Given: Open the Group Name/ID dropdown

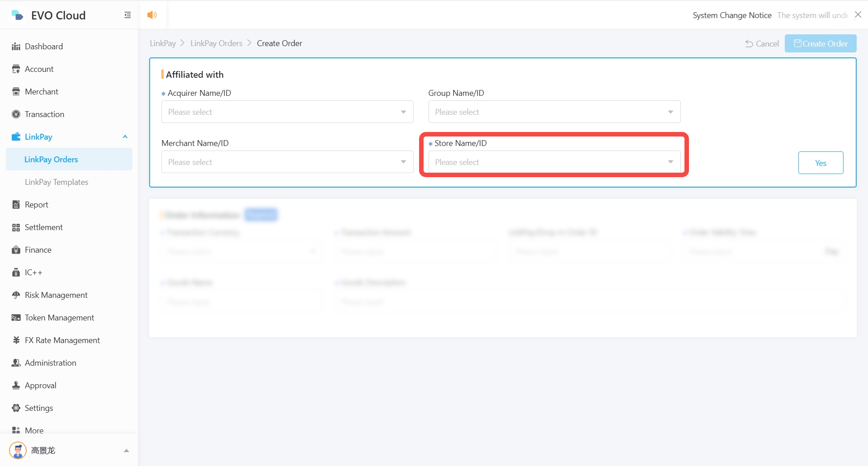Looking at the screenshot, I should (554, 112).
